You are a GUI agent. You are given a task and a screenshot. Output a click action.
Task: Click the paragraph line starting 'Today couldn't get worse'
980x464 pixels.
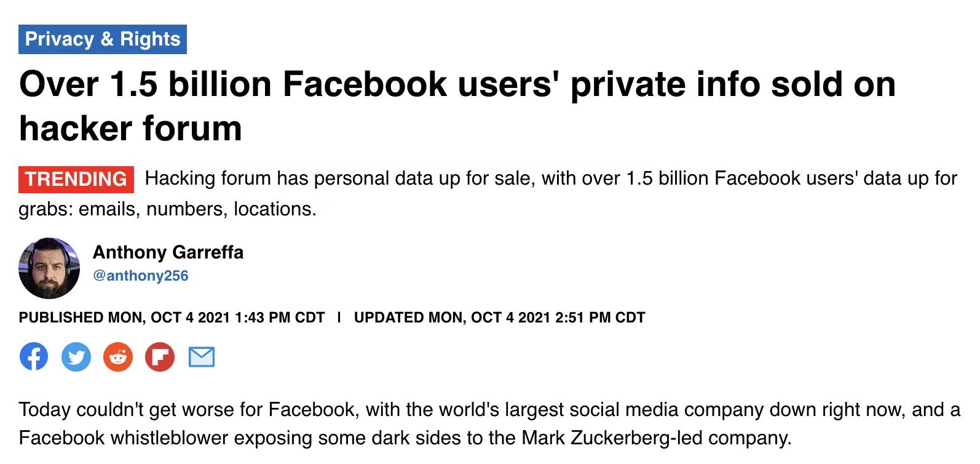click(489, 410)
